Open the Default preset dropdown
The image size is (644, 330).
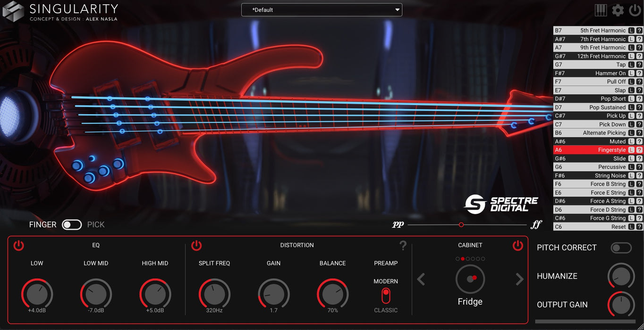tap(321, 9)
